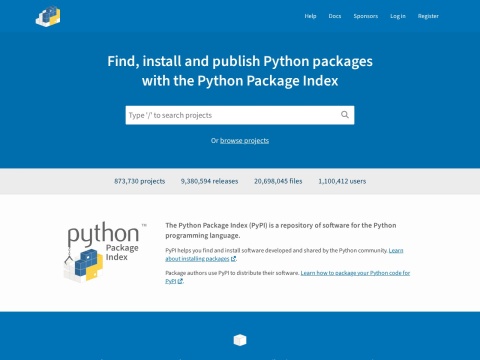Image resolution: width=480 pixels, height=360 pixels.
Task: Click the Find, install and publish headline
Action: tap(240, 71)
